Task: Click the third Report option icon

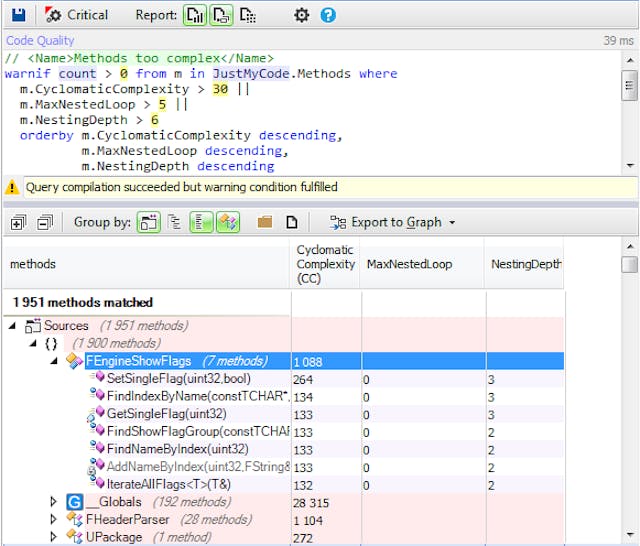Action: click(247, 15)
